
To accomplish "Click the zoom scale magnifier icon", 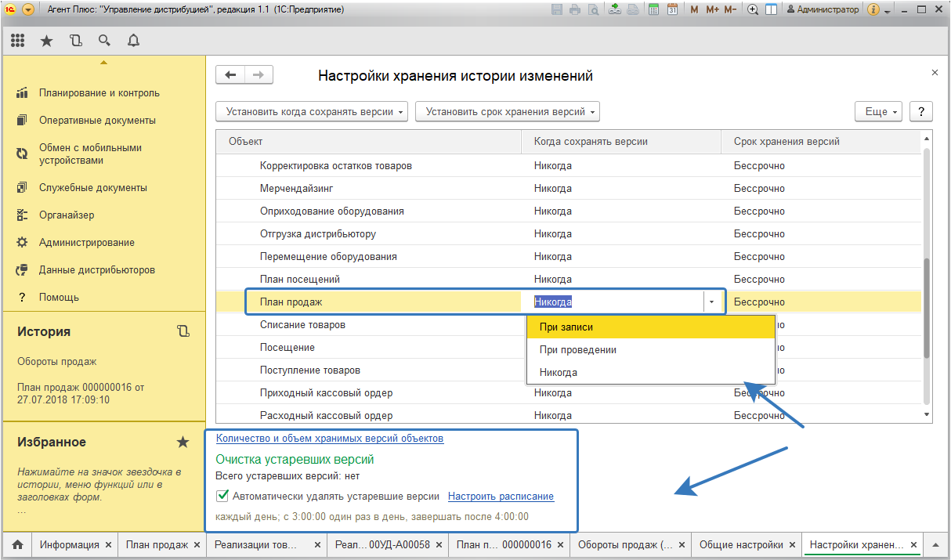I will point(753,10).
